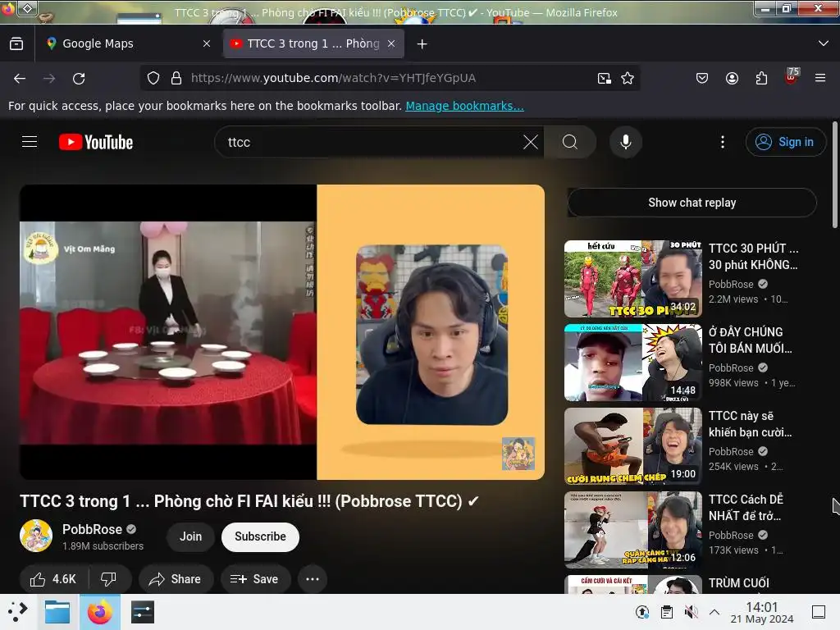840x630 pixels.
Task: Like the video with thumbs up
Action: click(53, 579)
